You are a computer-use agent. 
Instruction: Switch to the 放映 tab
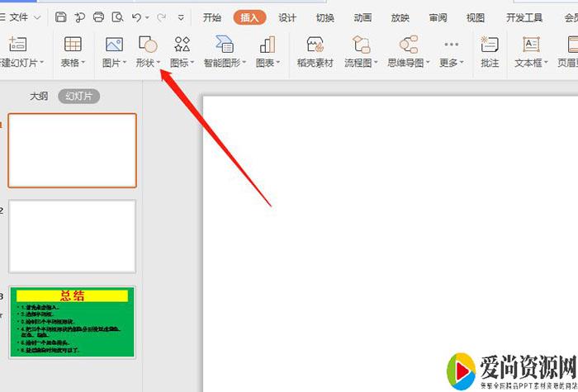(400, 17)
